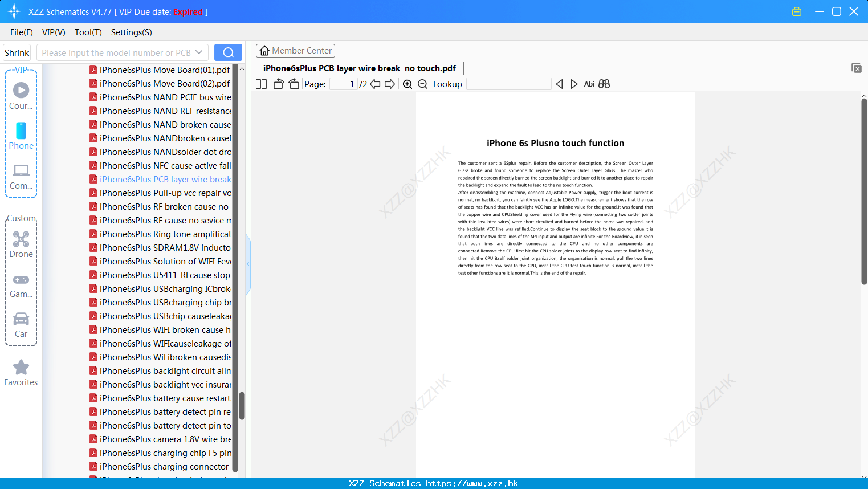The width and height of the screenshot is (868, 489).
Task: Go to the previous page arrow
Action: pyautogui.click(x=375, y=84)
